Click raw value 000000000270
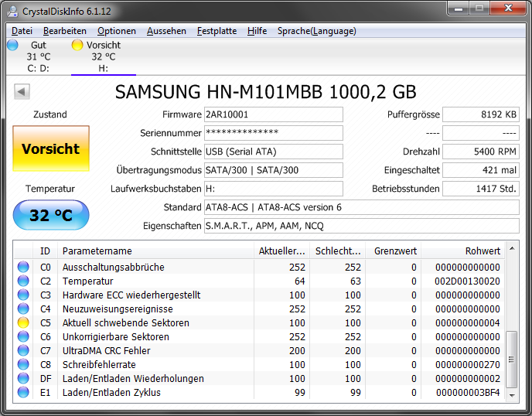532x416 pixels. (x=467, y=364)
